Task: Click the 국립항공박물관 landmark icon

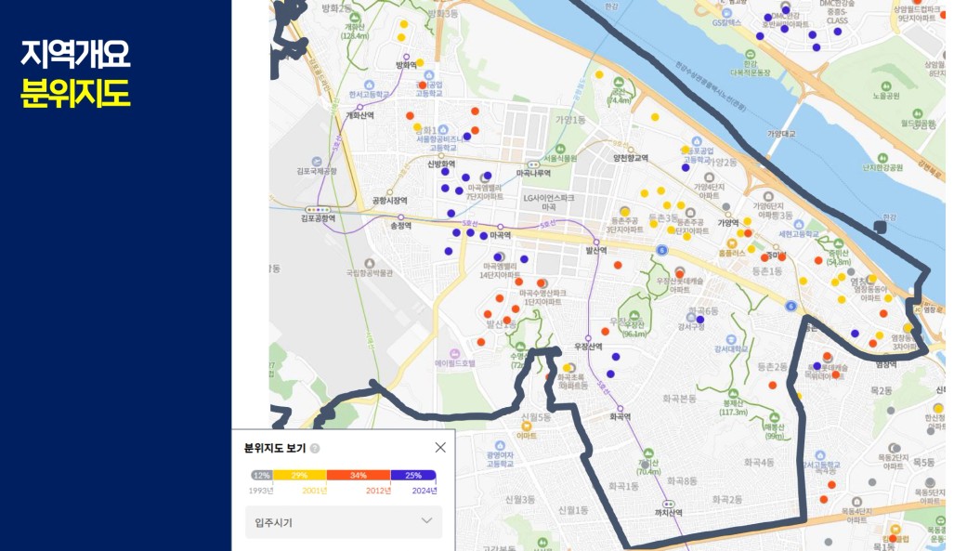Action: coord(370,263)
